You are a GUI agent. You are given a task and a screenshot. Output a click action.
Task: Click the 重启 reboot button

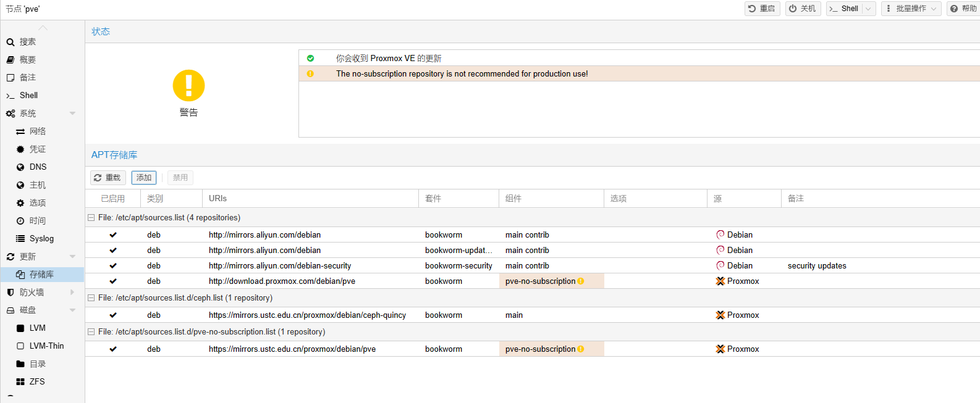click(762, 9)
